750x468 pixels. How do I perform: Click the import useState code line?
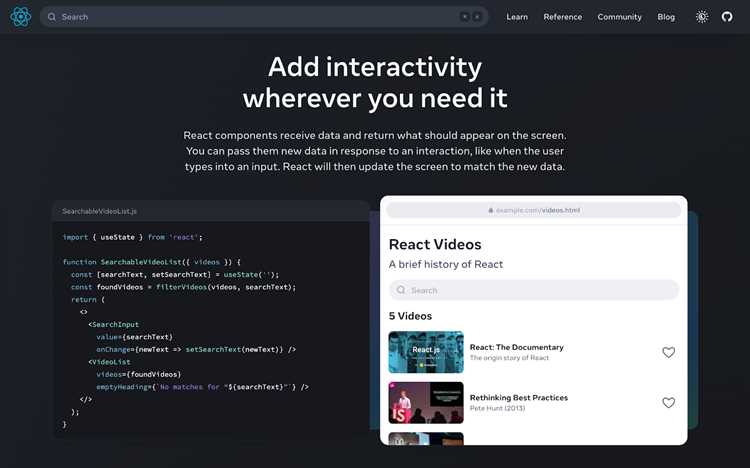pyautogui.click(x=132, y=237)
